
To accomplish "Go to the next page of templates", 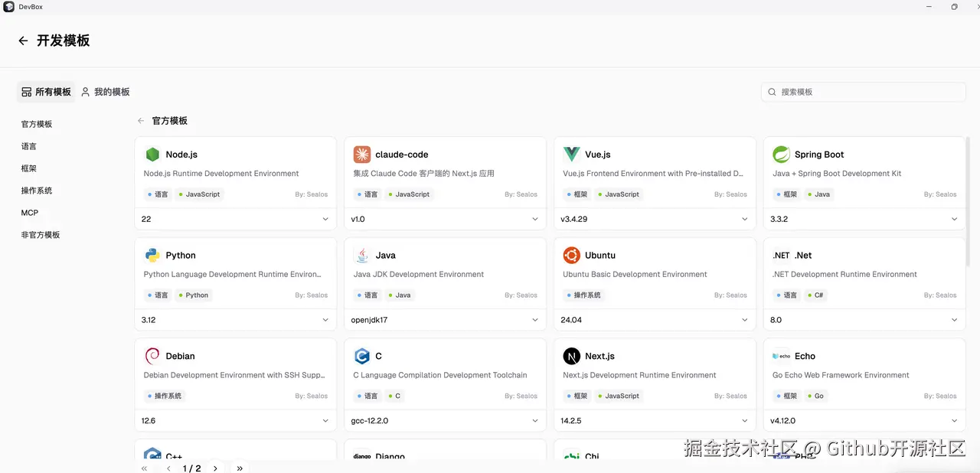I will pyautogui.click(x=215, y=468).
